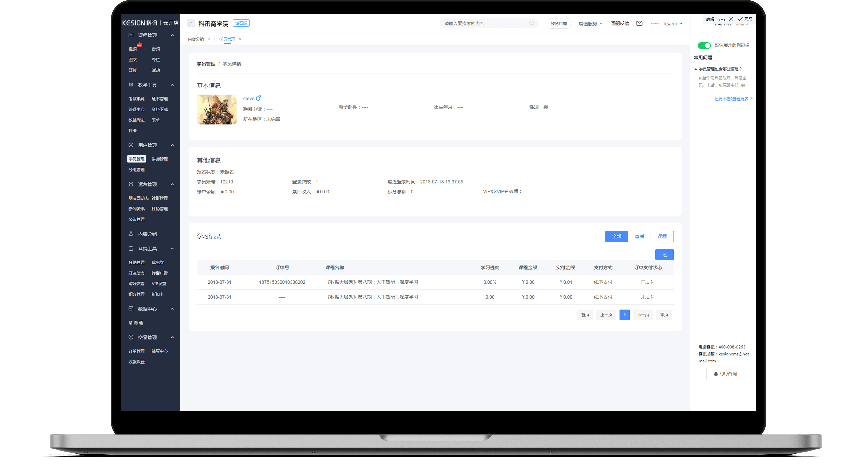Click the checkmark 完成 button

coord(745,19)
